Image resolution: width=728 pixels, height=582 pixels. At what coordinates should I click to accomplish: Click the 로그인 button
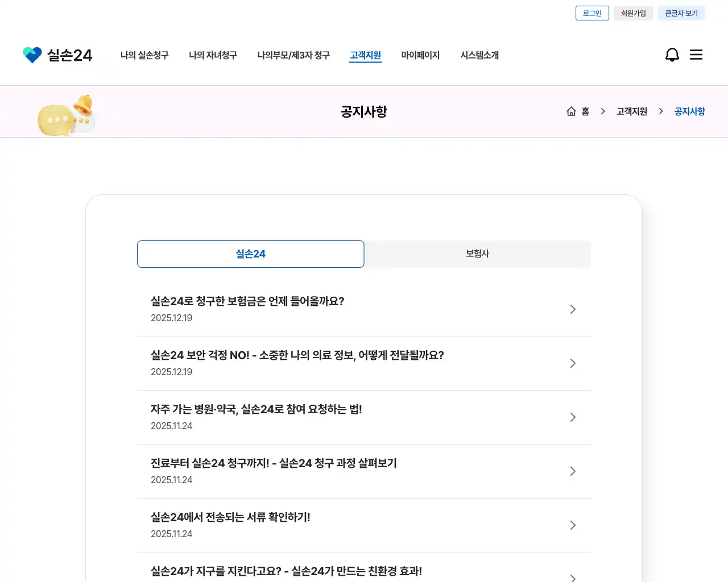[x=592, y=13]
